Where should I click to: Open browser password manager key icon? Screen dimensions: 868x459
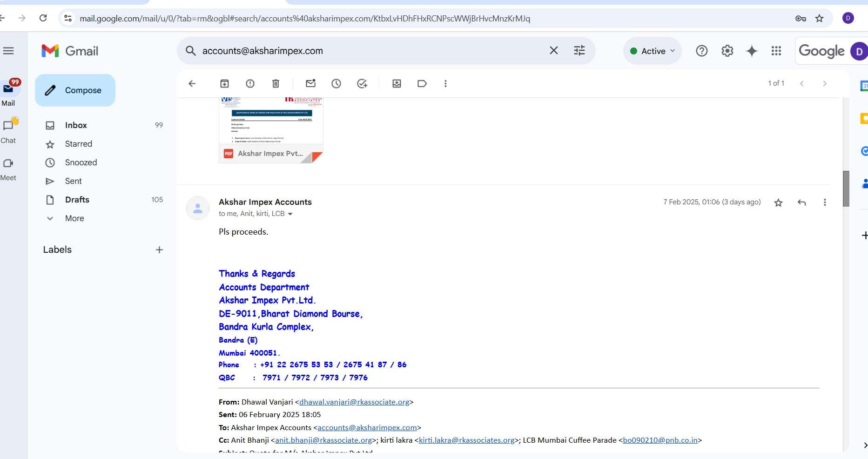click(801, 18)
